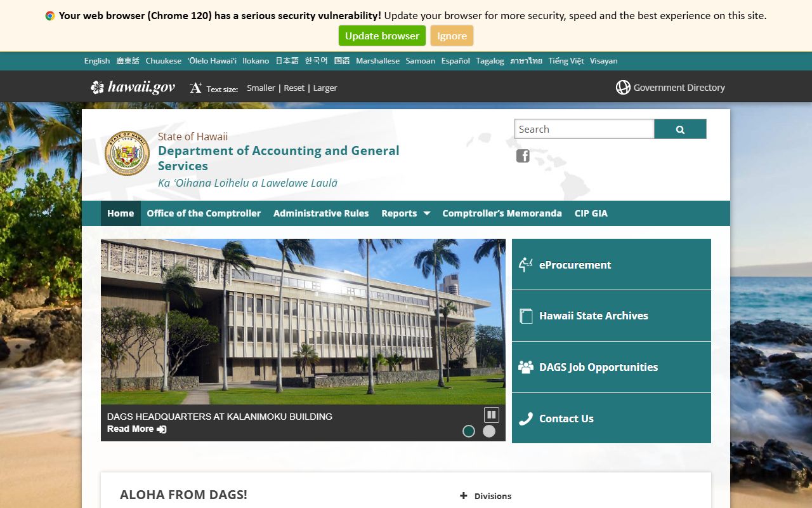The image size is (812, 508).
Task: Choose the Marshallese language
Action: tap(377, 61)
